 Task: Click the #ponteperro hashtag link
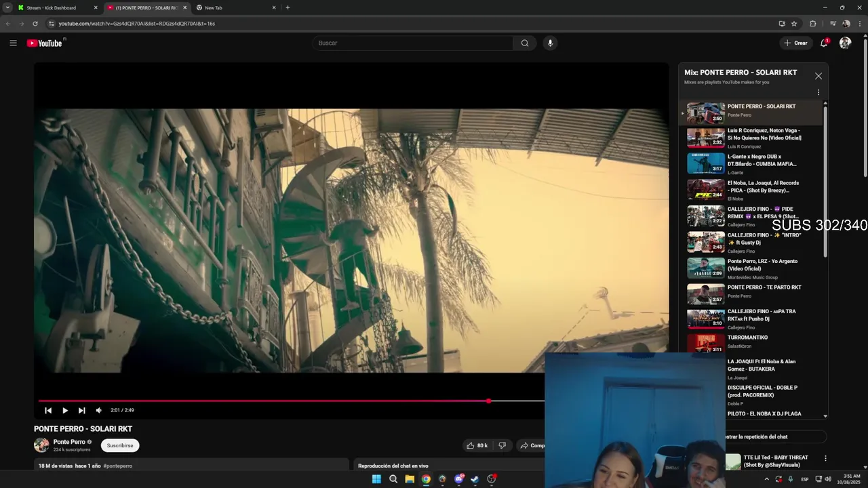click(118, 466)
